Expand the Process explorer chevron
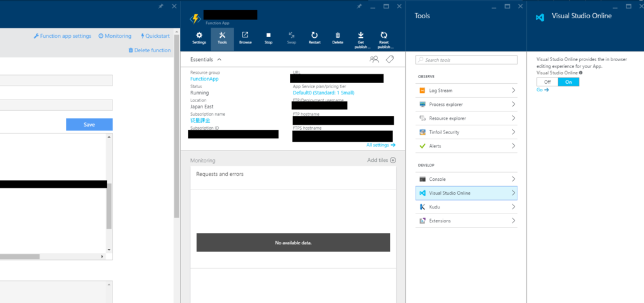Viewport: 644px width, 303px height. tap(513, 105)
